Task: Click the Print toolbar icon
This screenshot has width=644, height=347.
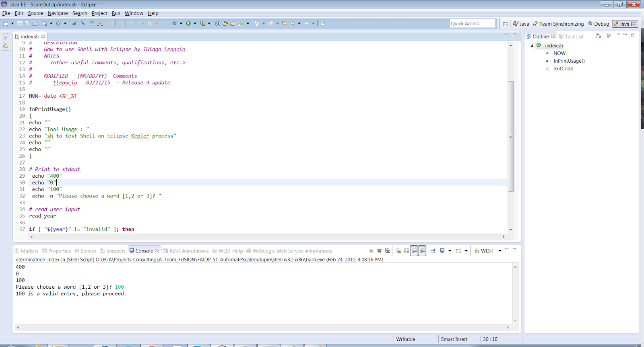Action: pyautogui.click(x=35, y=23)
